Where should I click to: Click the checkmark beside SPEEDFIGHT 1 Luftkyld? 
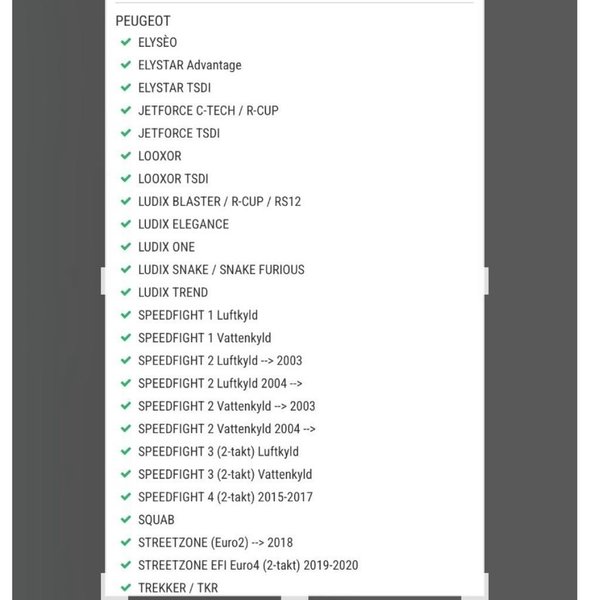pyautogui.click(x=126, y=315)
